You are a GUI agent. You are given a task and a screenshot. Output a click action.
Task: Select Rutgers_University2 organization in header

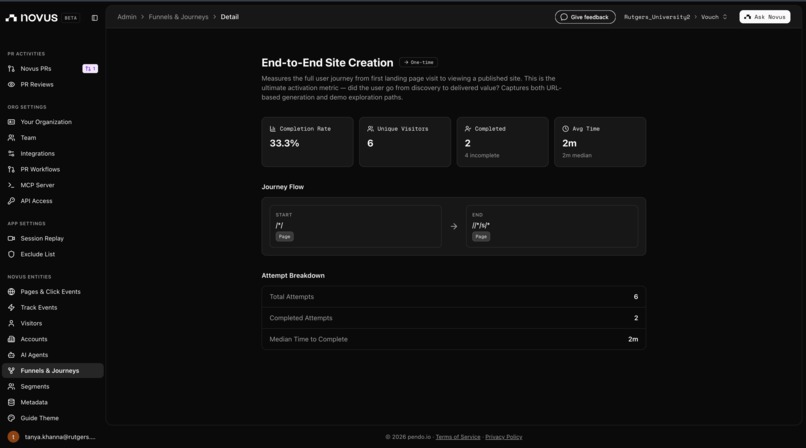(x=657, y=17)
